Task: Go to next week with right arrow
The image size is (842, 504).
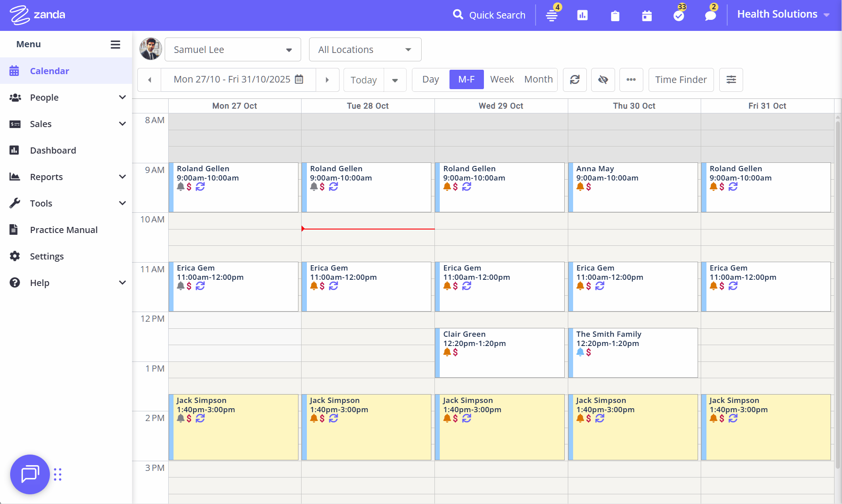Action: tap(327, 80)
